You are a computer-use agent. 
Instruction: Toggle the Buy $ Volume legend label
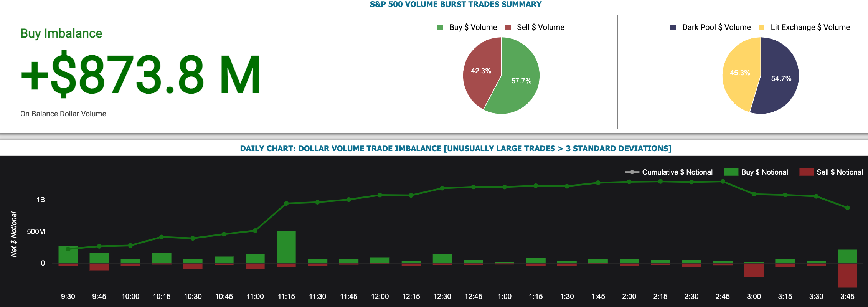473,27
